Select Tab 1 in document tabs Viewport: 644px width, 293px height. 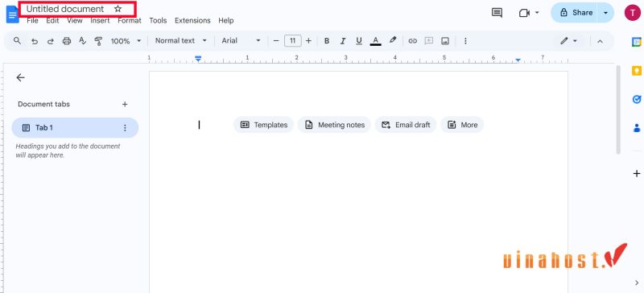75,128
